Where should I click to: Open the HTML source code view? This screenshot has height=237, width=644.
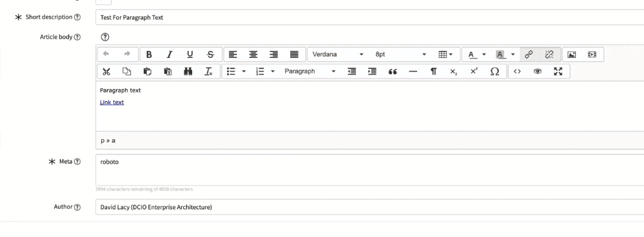pos(517,71)
